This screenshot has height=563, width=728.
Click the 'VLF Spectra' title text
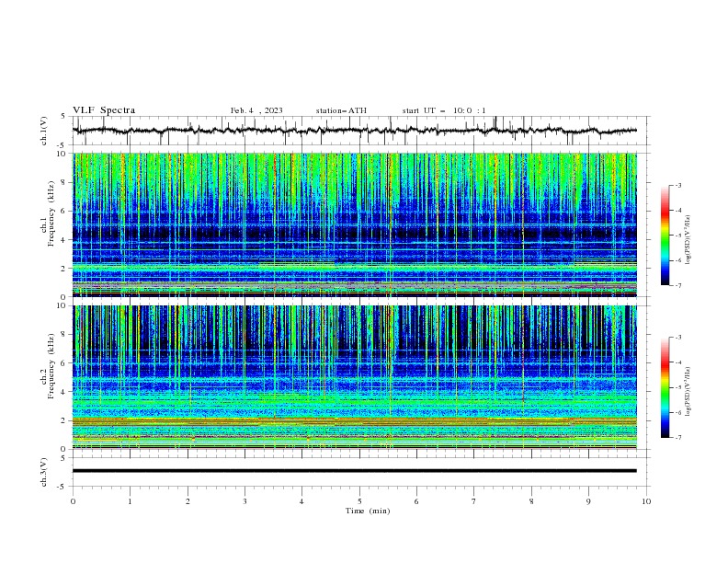point(104,110)
